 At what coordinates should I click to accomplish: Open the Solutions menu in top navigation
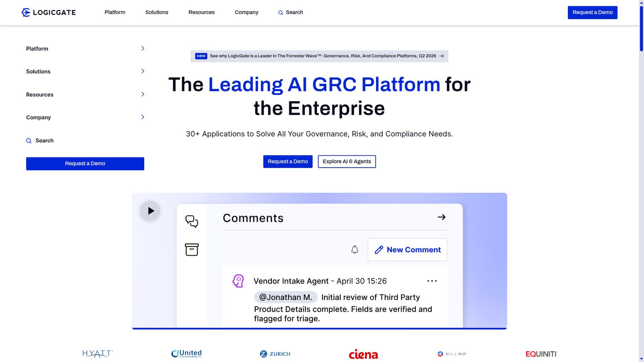pyautogui.click(x=157, y=12)
